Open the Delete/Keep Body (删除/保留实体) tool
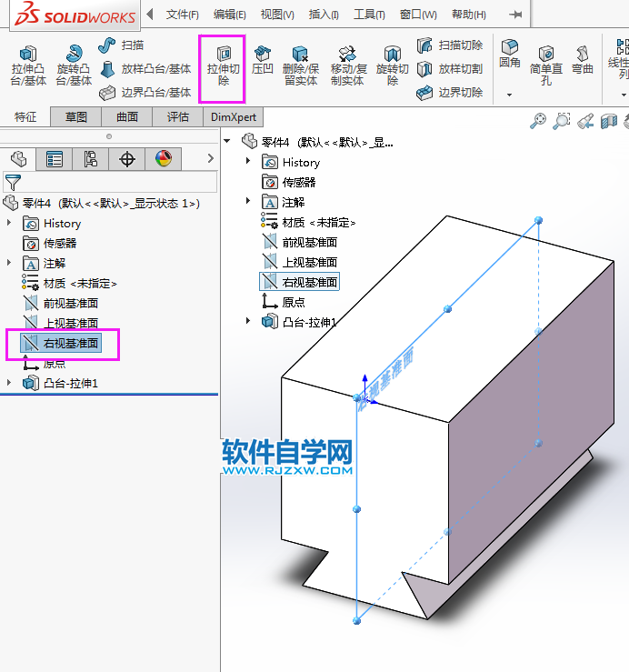This screenshot has width=629, height=672. click(301, 65)
